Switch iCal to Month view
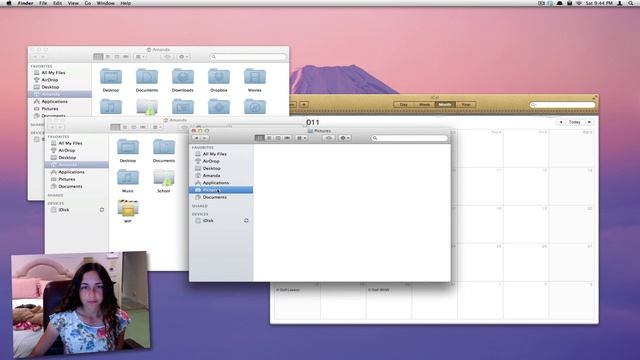Image resolution: width=640 pixels, height=360 pixels. click(x=445, y=104)
